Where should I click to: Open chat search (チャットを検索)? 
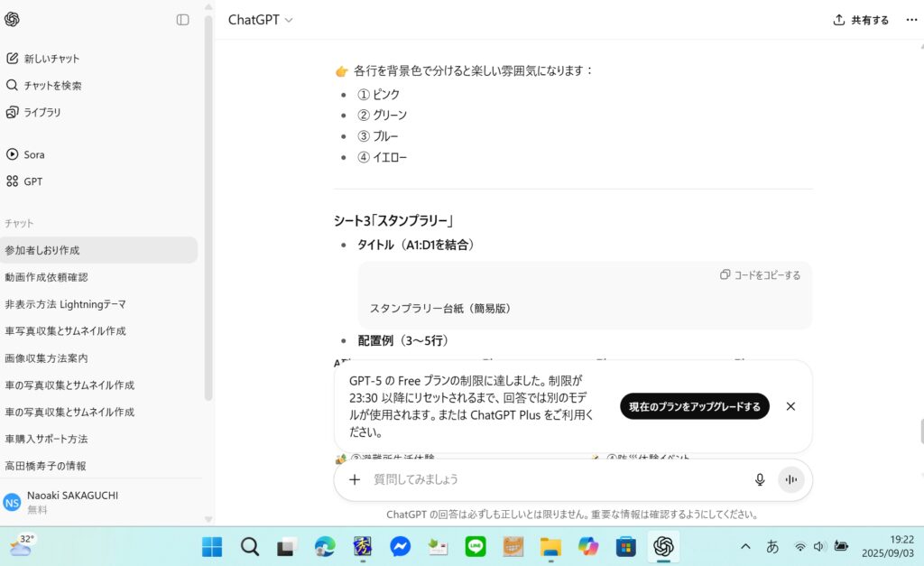click(x=43, y=86)
